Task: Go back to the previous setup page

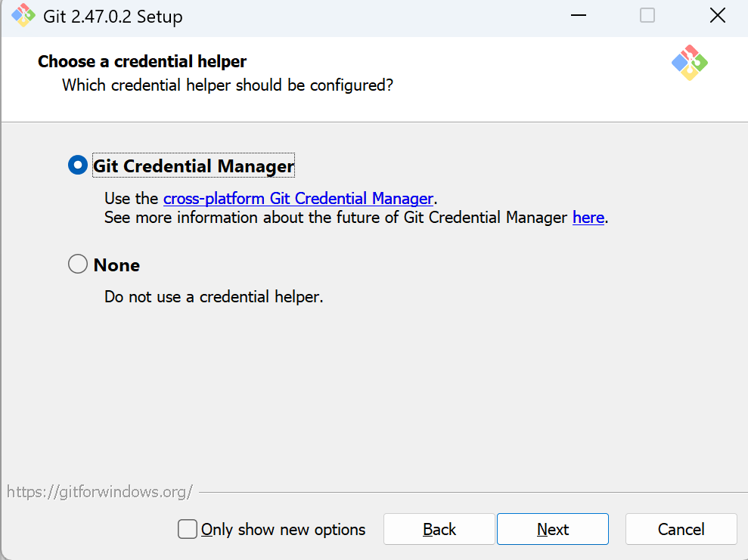Action: click(x=439, y=529)
